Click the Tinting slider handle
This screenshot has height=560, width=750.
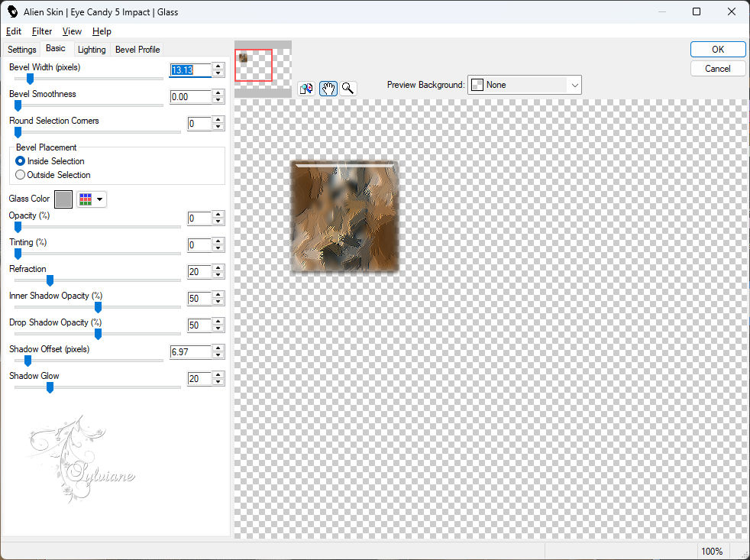click(x=18, y=254)
